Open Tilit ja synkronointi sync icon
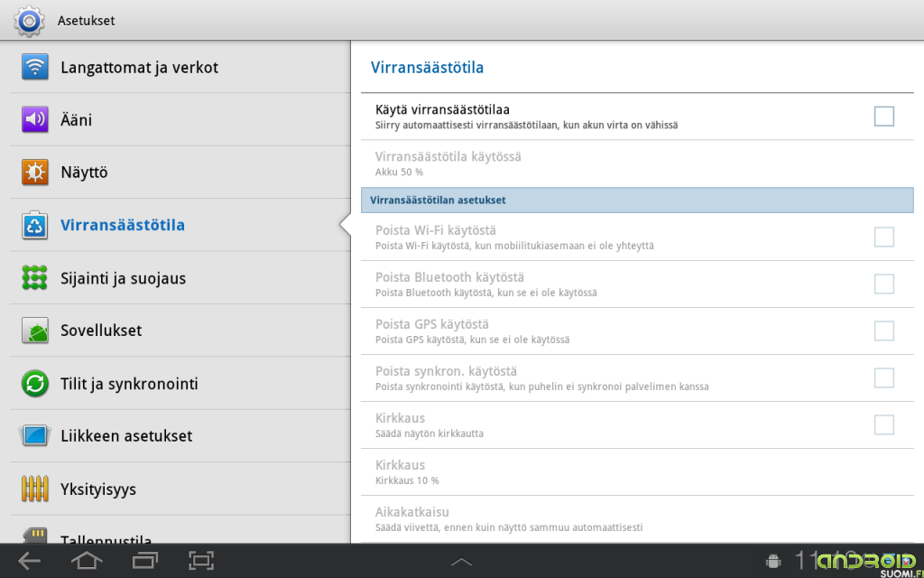 35,383
